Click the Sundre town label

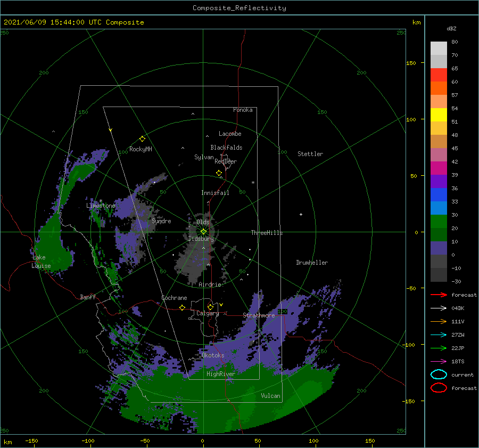pos(161,221)
